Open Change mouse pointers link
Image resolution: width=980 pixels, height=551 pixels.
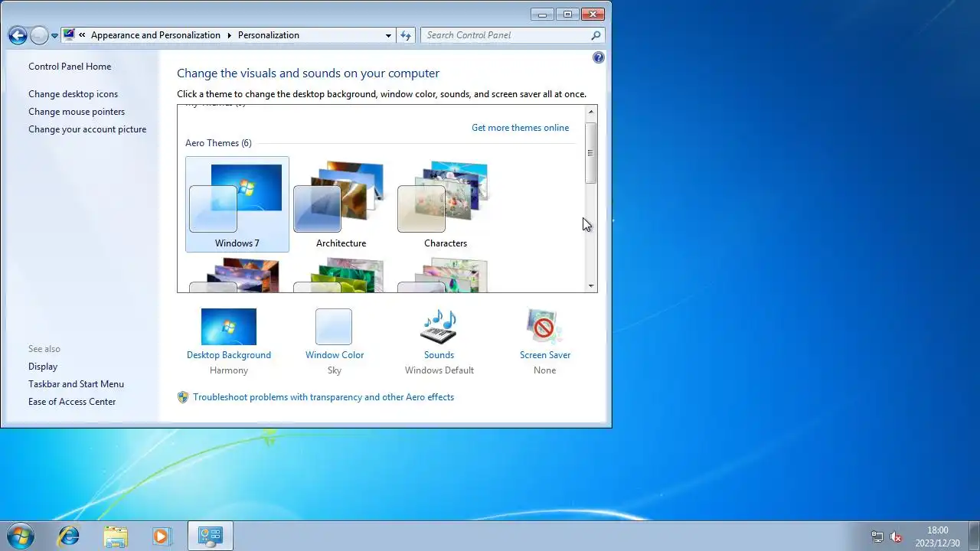77,112
